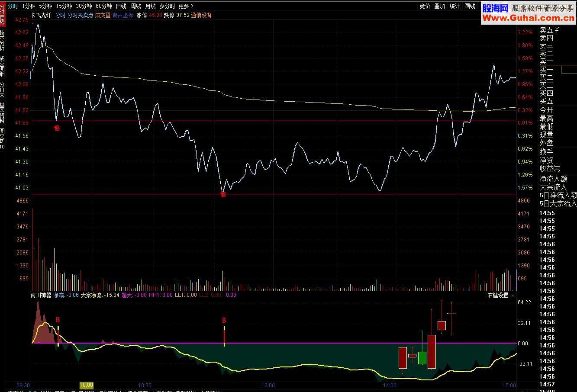Image resolution: width=577 pixels, height=392 pixels.
Task: Click the stock name 长飞光纤
Action: point(41,15)
